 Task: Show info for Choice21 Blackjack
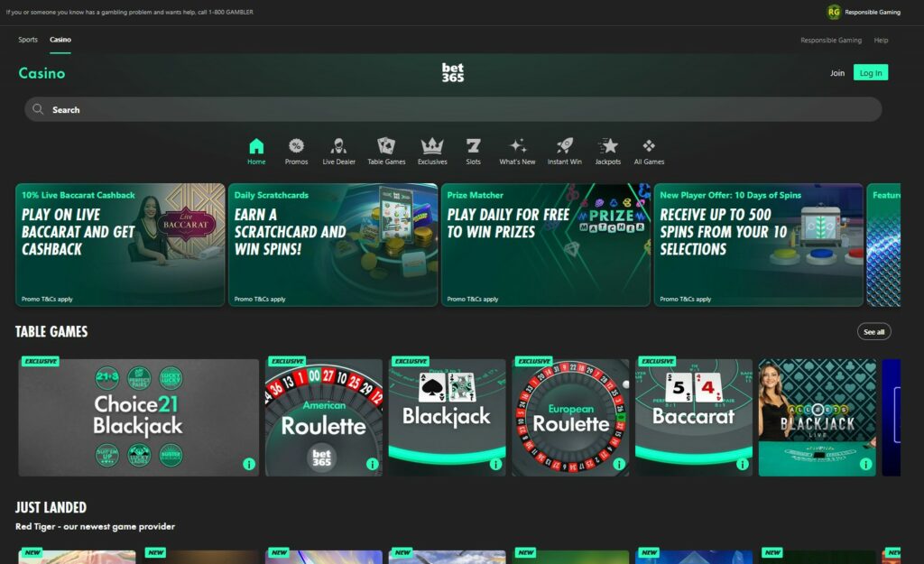(249, 465)
